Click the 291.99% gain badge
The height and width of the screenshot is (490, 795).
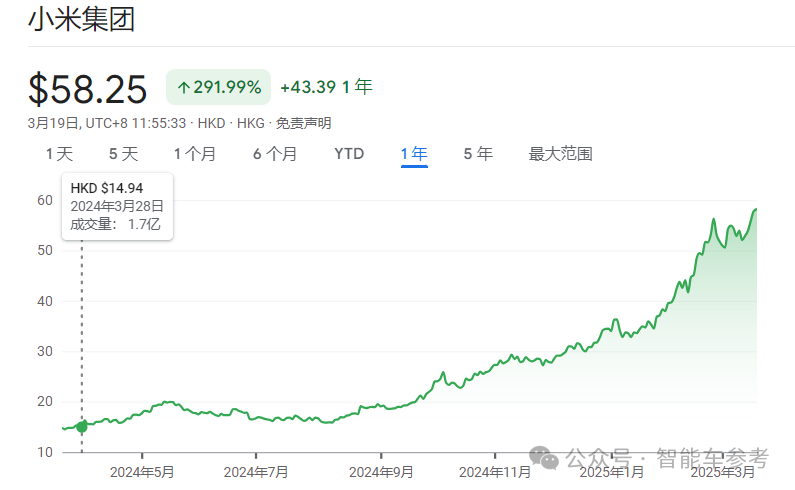[x=219, y=88]
